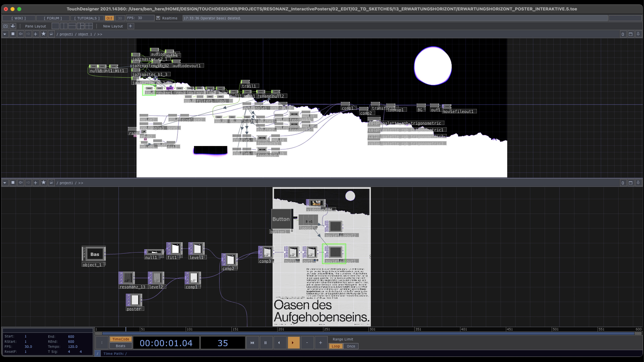Open the [WIKI] page from the menu bar
Screen dimensions: 644x362
tap(19, 18)
